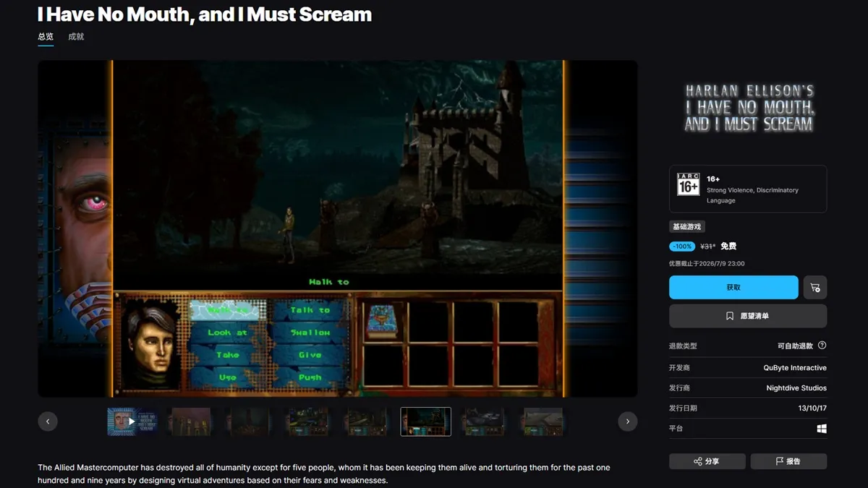Select the last partially faded thumbnail
The image size is (868, 488).
click(543, 421)
